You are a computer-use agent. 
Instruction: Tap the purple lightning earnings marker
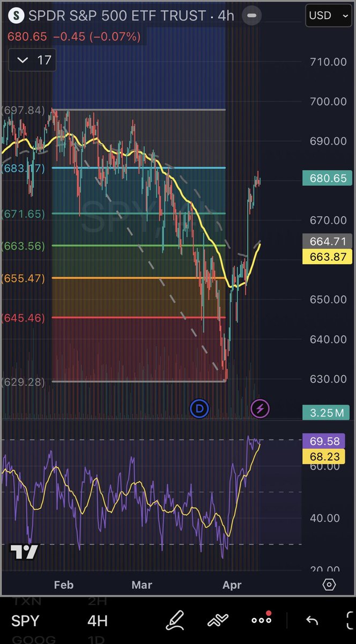260,409
